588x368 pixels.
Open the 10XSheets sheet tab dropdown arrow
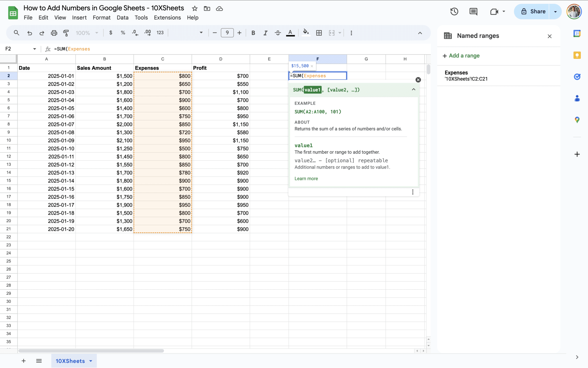(x=91, y=361)
